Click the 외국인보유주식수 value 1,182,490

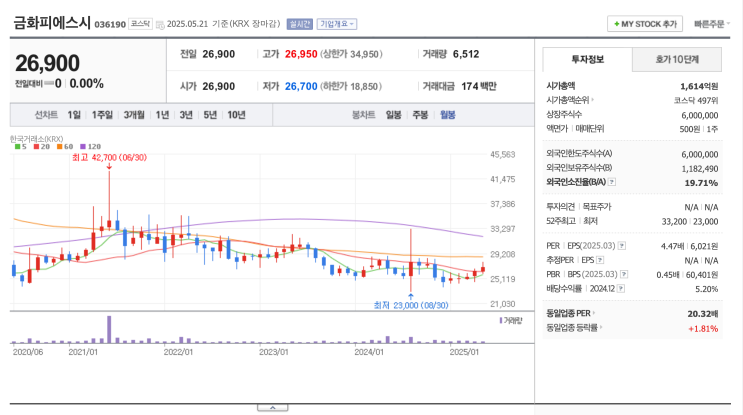700,168
